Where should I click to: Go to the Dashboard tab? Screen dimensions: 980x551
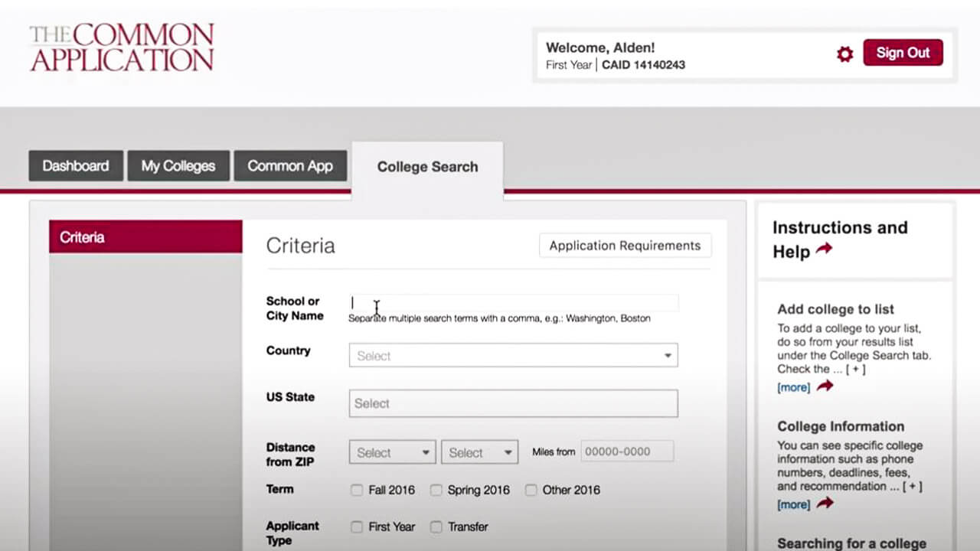(x=76, y=166)
